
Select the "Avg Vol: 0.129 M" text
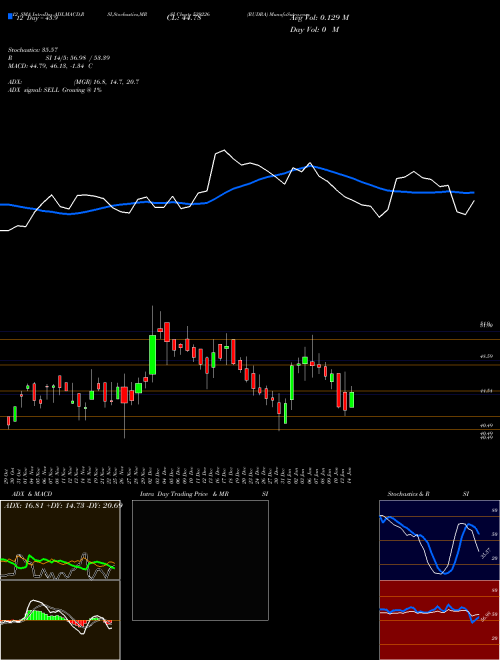tap(319, 17)
